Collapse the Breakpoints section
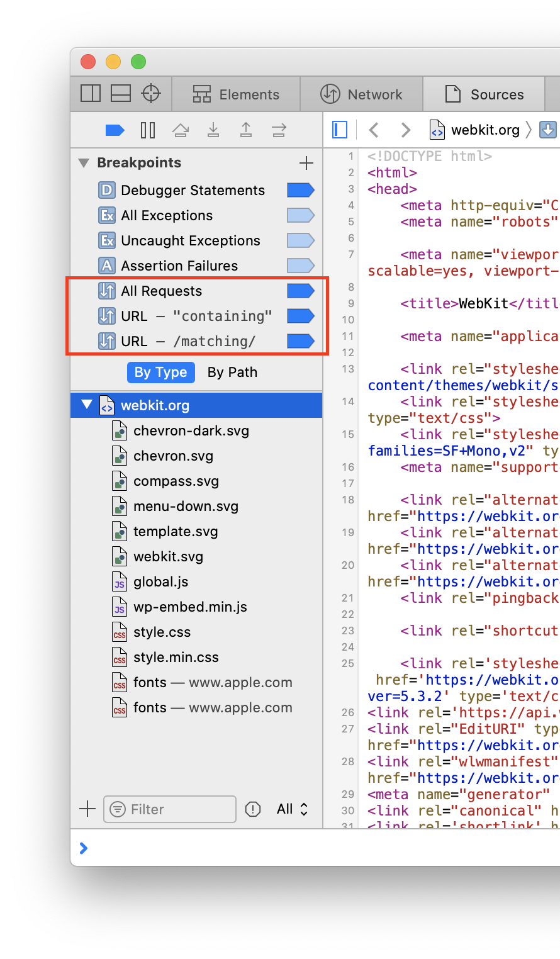The width and height of the screenshot is (560, 959). click(x=84, y=163)
